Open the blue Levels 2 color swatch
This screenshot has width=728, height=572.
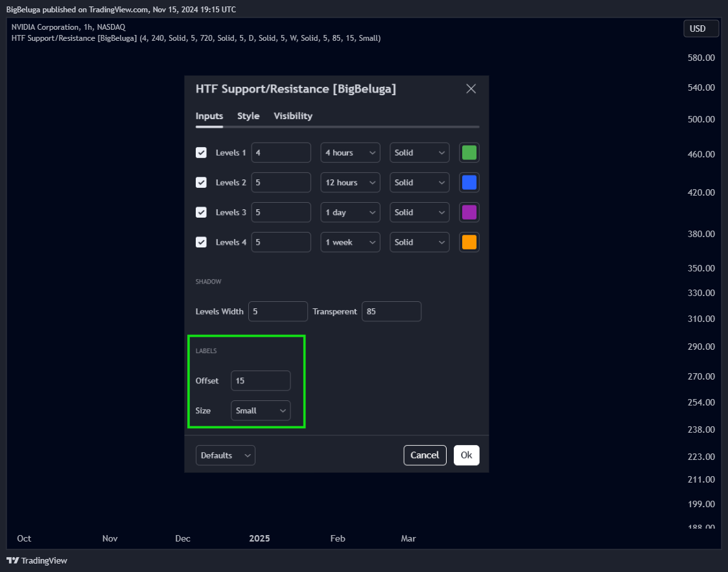(x=469, y=182)
